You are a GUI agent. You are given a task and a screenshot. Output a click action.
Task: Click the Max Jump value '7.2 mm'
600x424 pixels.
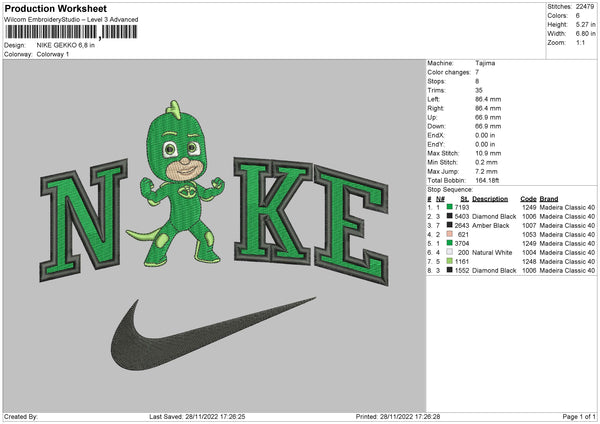click(486, 171)
